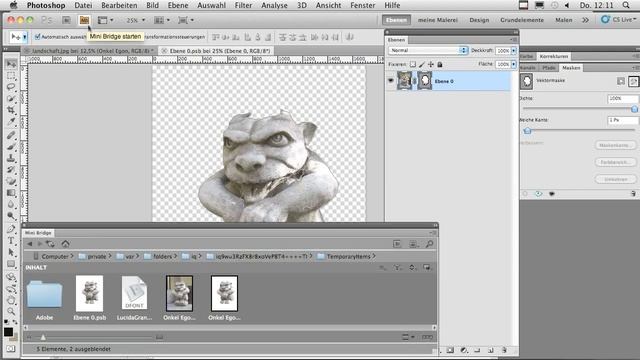
Task: Add a layer mask at Ebenen panel bottom
Action: tap(450, 350)
